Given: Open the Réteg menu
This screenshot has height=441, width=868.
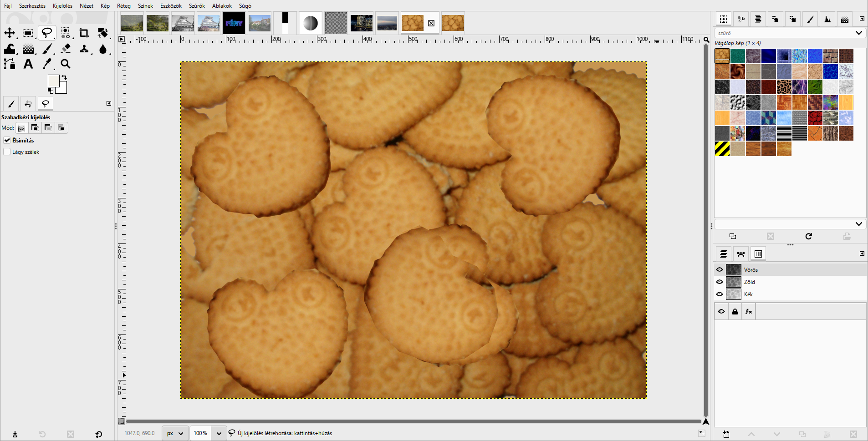Looking at the screenshot, I should tap(123, 6).
